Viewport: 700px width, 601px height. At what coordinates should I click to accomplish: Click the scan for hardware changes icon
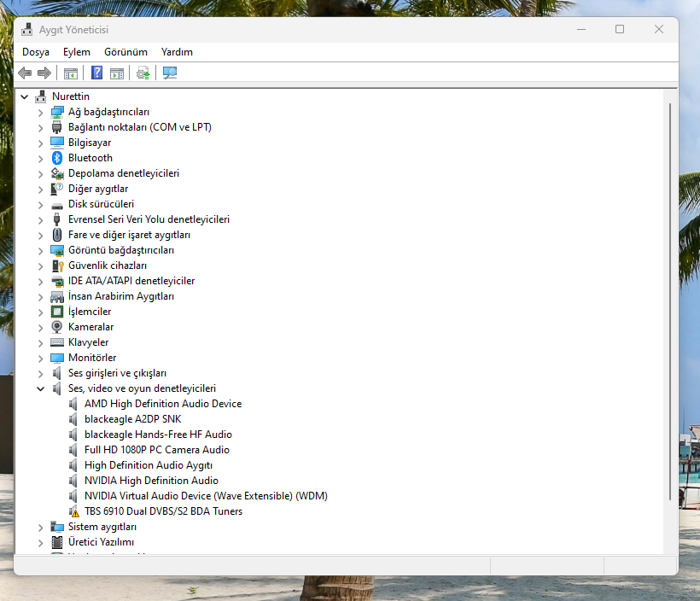point(170,73)
